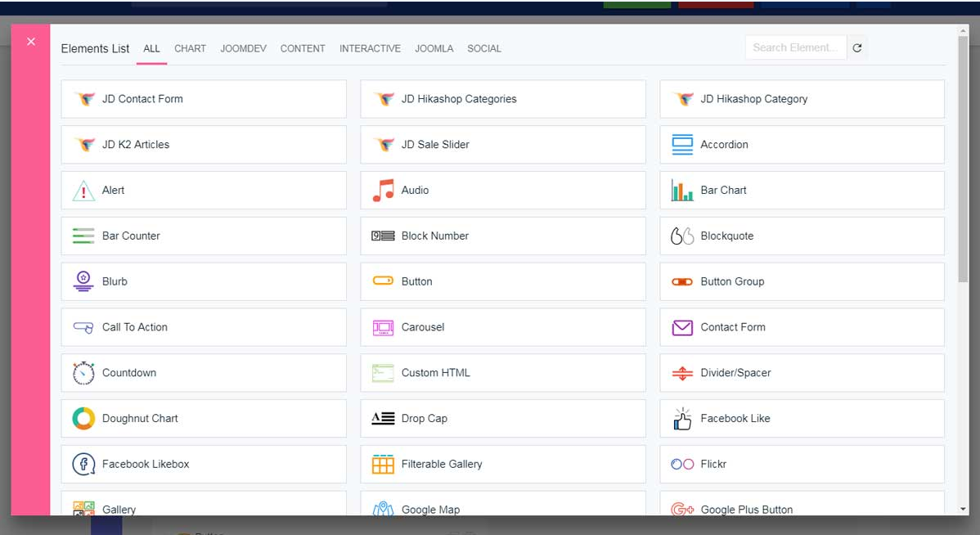Close the Elements List panel

tap(30, 42)
